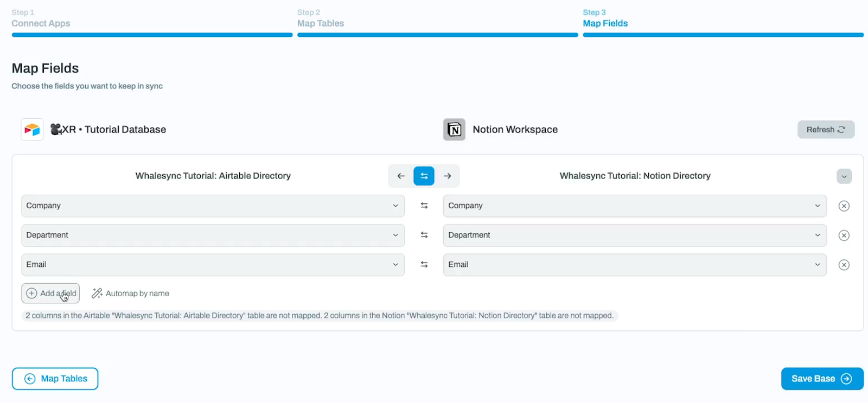The image size is (868, 402).
Task: Open Notion Company field dropdown
Action: coord(635,206)
